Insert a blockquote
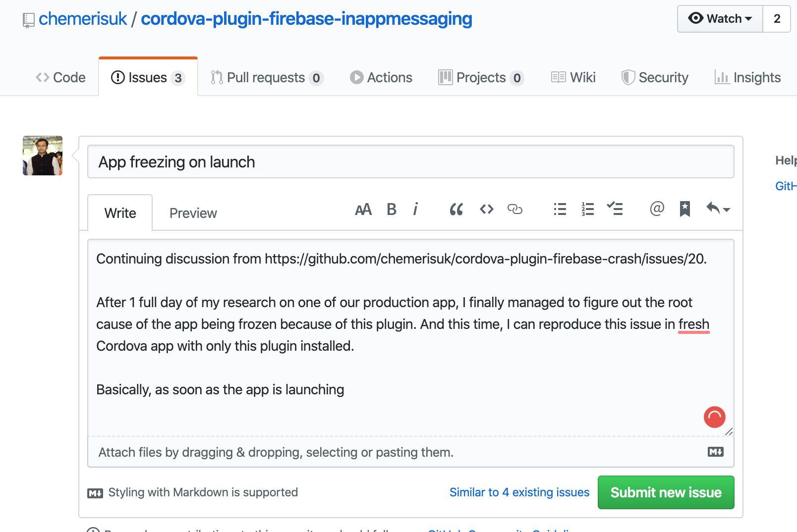 tap(456, 209)
